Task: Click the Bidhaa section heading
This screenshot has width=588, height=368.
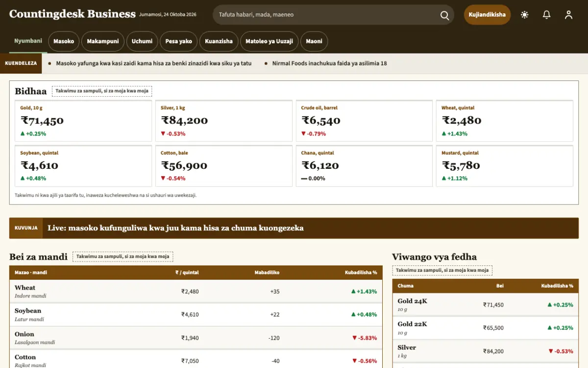Action: [x=30, y=91]
